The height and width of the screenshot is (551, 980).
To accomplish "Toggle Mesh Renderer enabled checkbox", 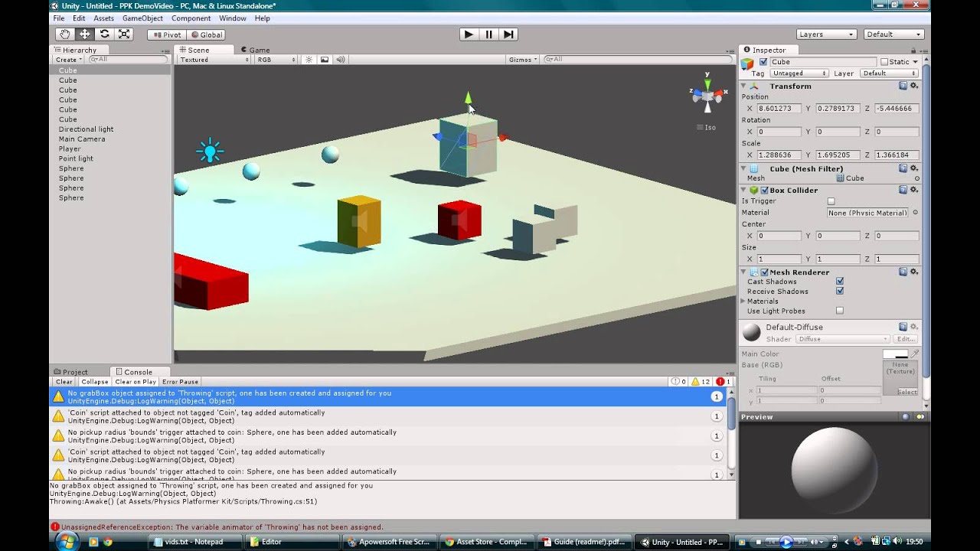I will tap(764, 272).
